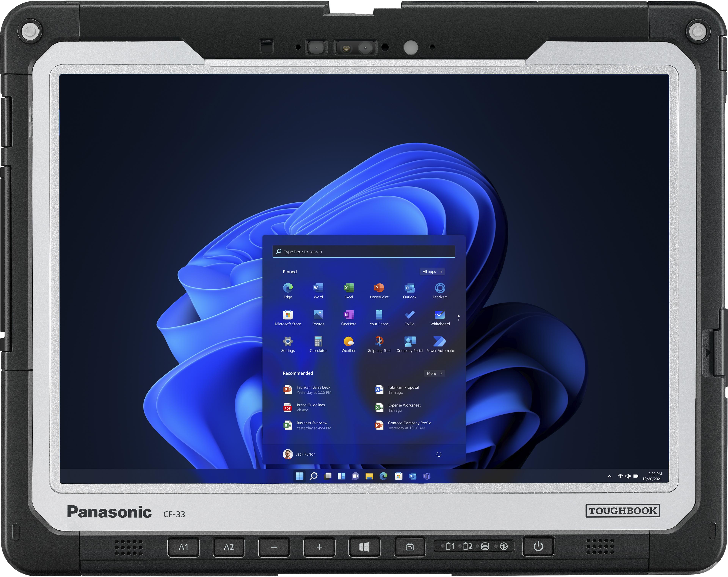
Task: Show hidden icons via the tray chevron
Action: (x=610, y=476)
